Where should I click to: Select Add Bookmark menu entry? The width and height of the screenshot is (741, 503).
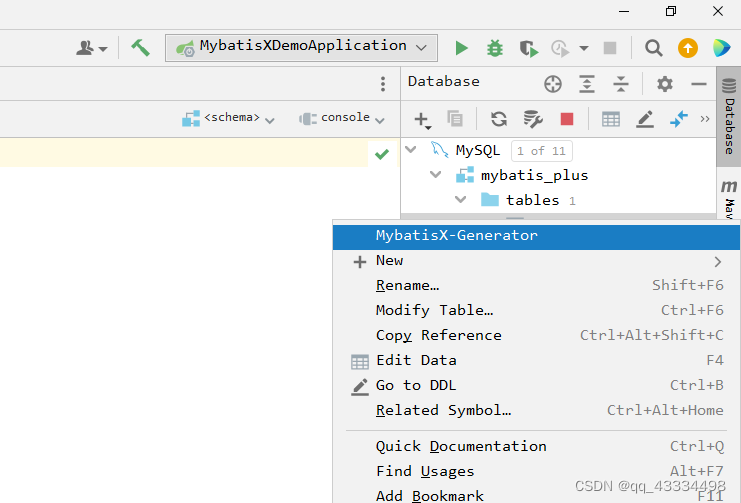[536, 494]
